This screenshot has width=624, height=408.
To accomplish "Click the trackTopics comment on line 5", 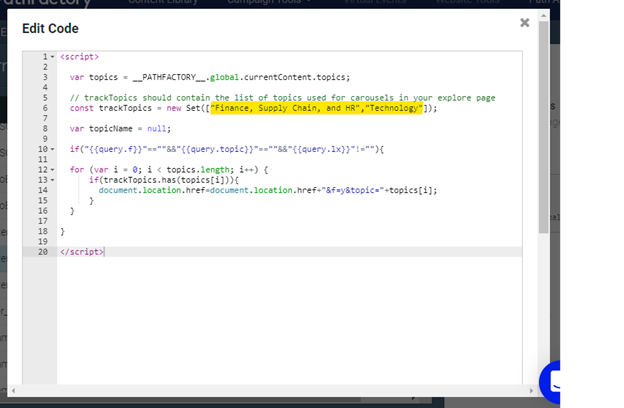I will coord(283,98).
